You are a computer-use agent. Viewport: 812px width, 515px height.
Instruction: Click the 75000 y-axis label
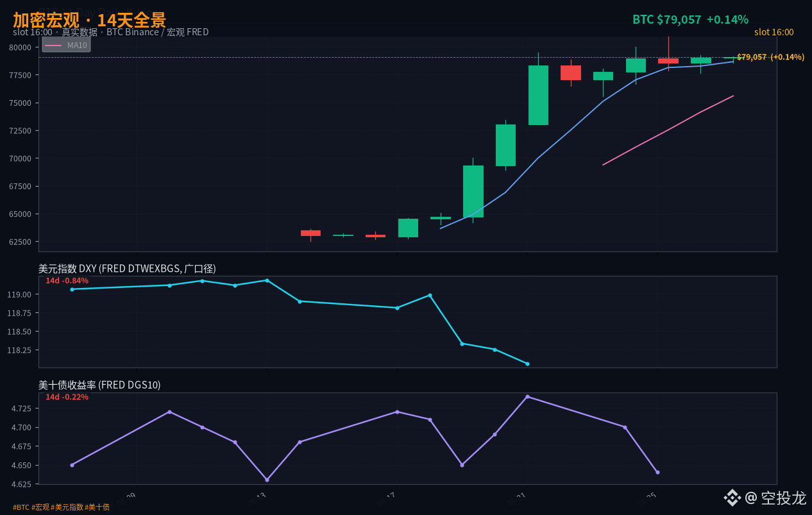(20, 103)
